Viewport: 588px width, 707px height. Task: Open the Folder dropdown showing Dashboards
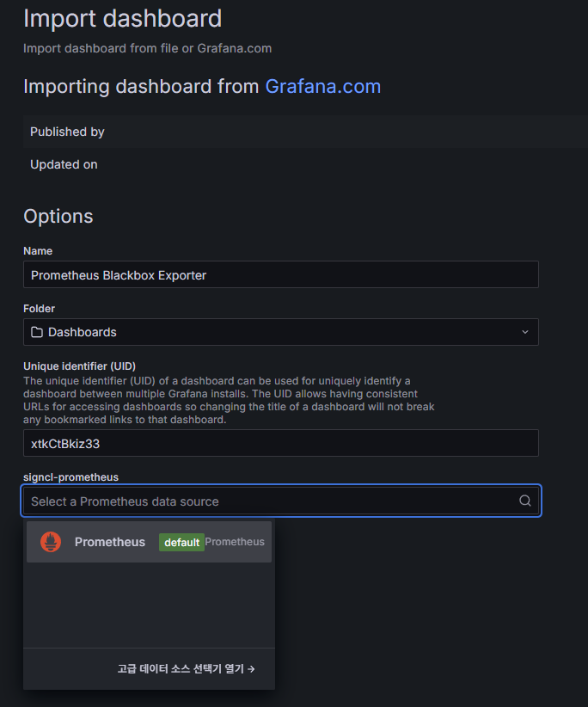point(281,332)
